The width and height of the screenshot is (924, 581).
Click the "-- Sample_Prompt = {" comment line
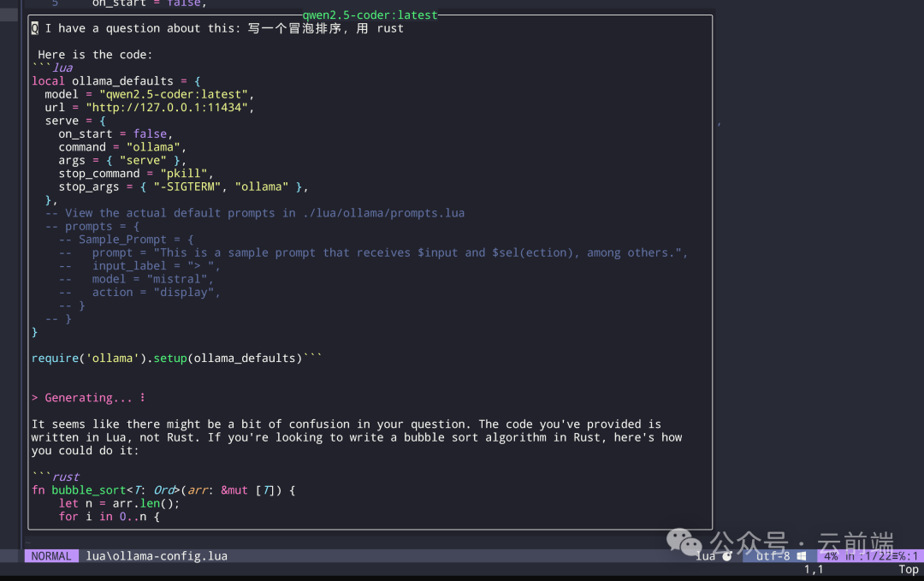[126, 240]
